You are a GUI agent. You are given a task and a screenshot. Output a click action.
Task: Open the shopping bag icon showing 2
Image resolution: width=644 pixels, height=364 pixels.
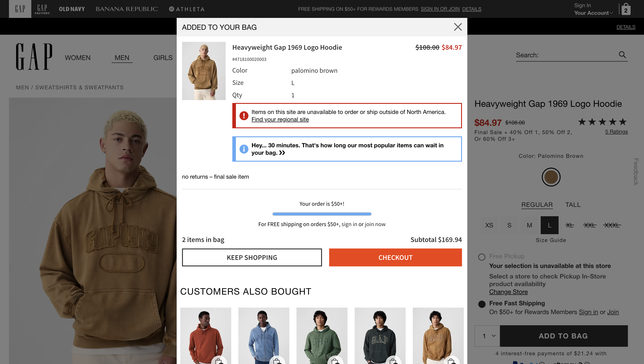pyautogui.click(x=626, y=9)
